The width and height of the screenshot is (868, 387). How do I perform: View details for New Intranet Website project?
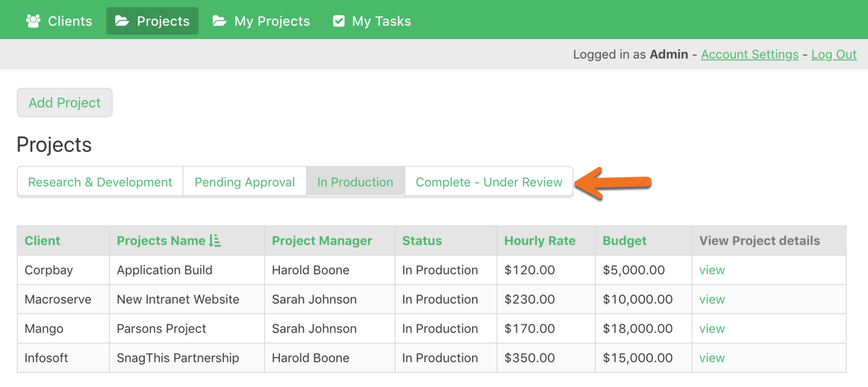coord(711,300)
